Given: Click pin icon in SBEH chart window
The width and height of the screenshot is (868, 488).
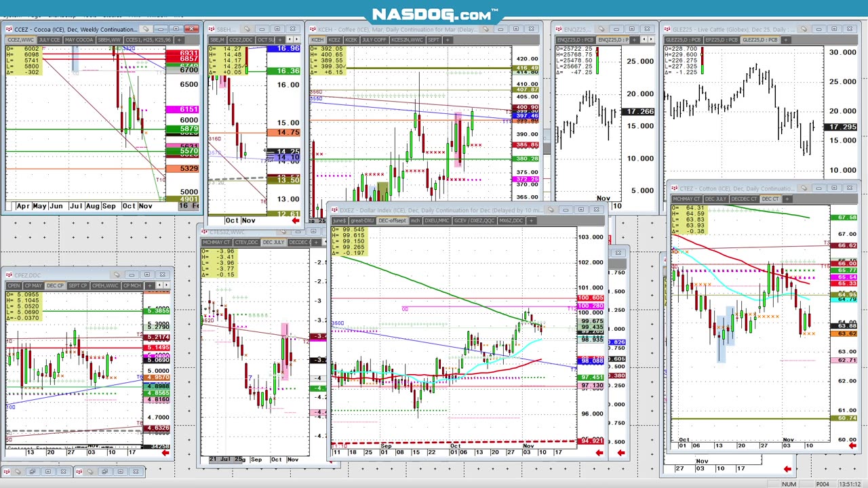Looking at the screenshot, I should coord(246,29).
